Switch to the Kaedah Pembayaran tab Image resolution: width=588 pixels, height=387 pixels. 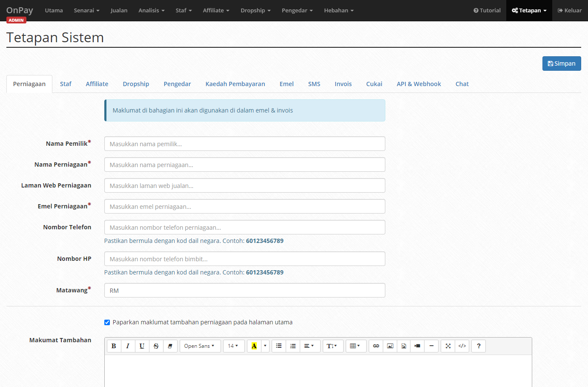pyautogui.click(x=235, y=84)
